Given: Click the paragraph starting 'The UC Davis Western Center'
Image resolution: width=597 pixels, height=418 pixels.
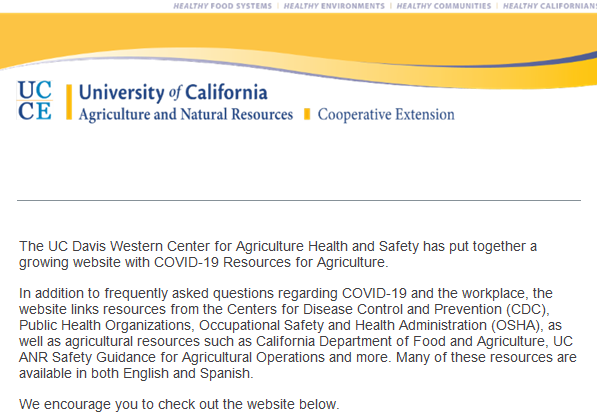Looking at the screenshot, I should [278, 254].
